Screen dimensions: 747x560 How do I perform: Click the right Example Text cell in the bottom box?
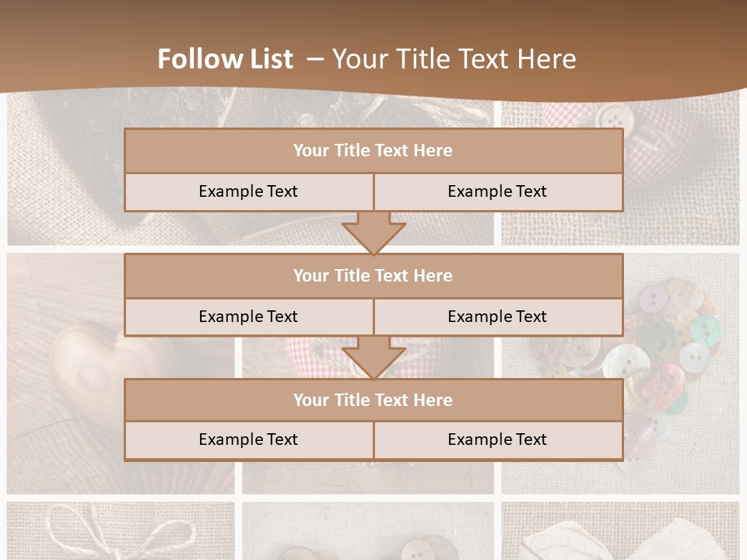click(498, 439)
